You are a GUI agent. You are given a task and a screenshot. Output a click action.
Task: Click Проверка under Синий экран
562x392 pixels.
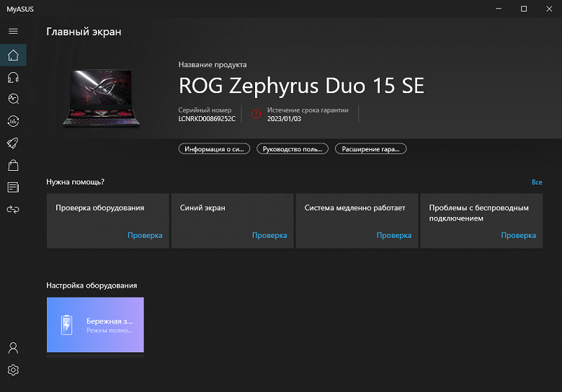(269, 235)
